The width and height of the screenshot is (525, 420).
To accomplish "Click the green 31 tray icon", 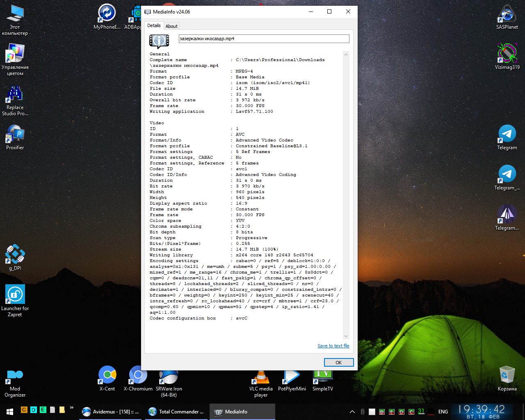I will coord(421,411).
